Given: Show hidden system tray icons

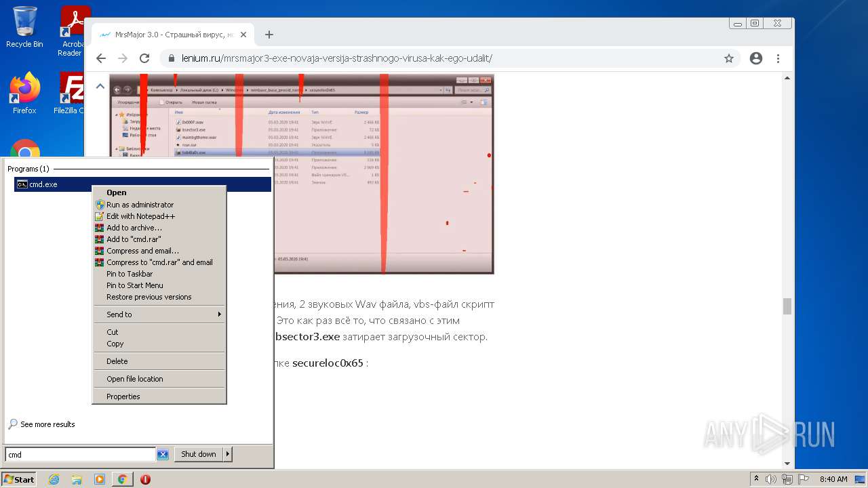Looking at the screenshot, I should point(756,479).
